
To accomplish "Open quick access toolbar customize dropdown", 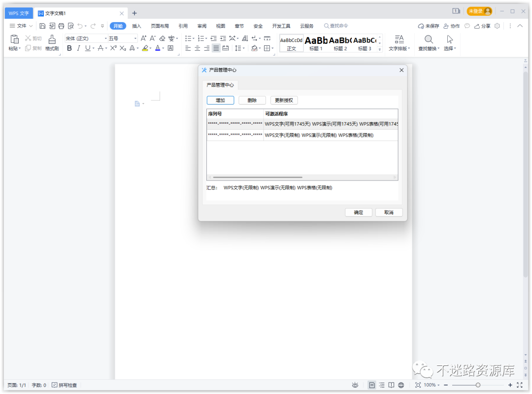I will pyautogui.click(x=102, y=26).
